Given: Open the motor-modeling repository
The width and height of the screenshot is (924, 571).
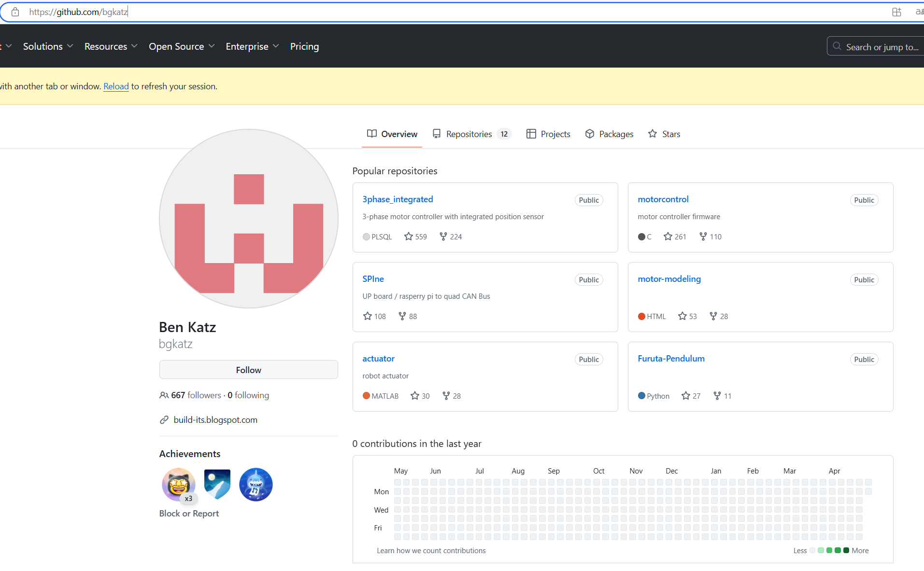Looking at the screenshot, I should coord(669,279).
